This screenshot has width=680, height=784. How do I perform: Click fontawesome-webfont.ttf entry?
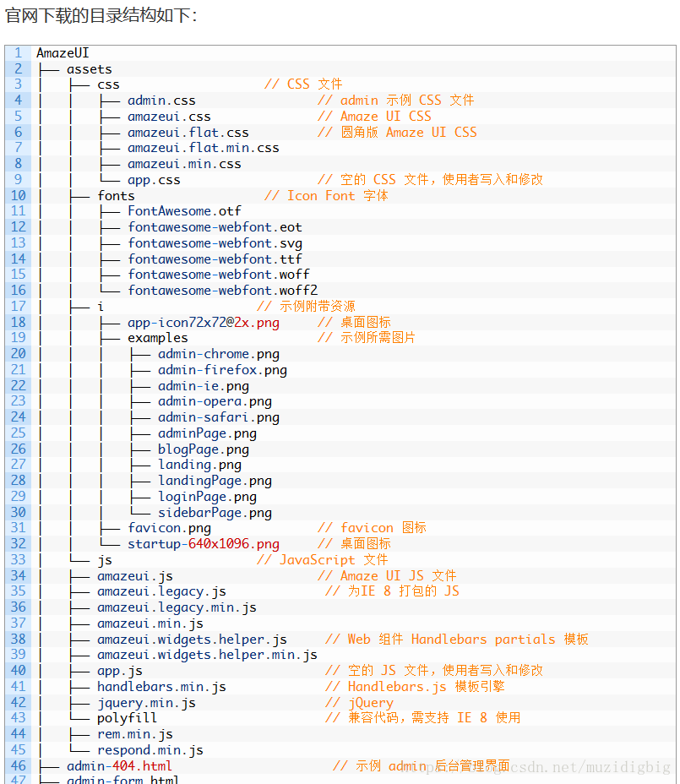215,259
